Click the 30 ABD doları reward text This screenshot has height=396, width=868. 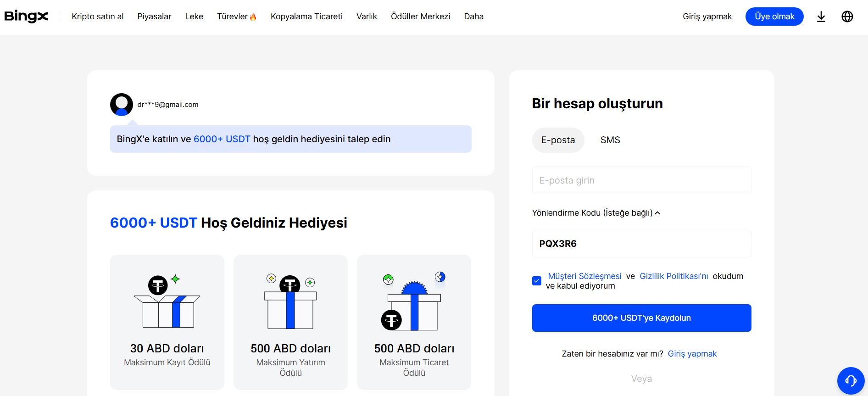tap(167, 348)
